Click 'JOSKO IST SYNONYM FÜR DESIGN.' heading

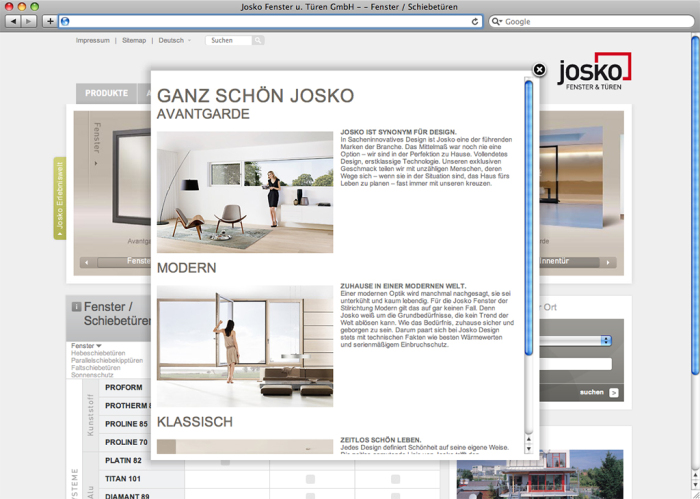399,132
